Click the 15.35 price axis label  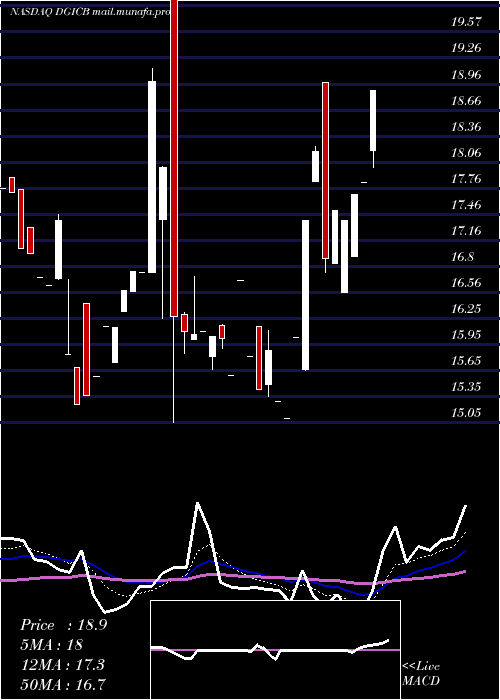(x=466, y=387)
